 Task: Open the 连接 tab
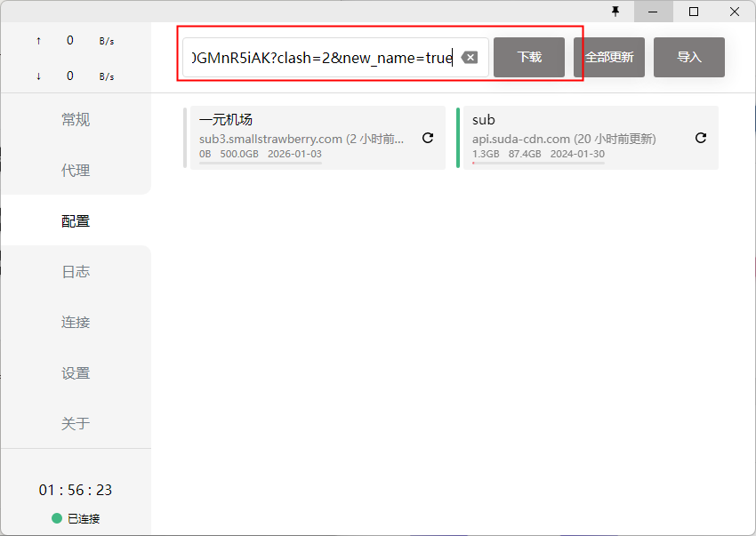pos(76,323)
